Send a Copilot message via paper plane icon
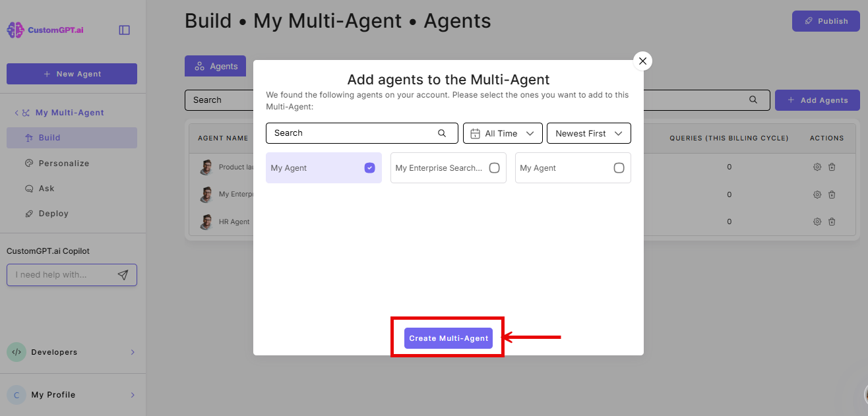 123,275
